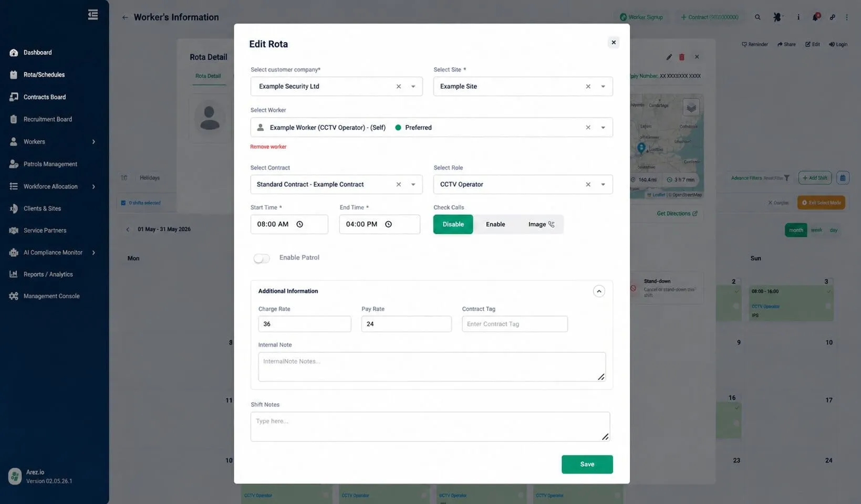Image resolution: width=861 pixels, height=504 pixels.
Task: Select the month view tab
Action: 796,230
